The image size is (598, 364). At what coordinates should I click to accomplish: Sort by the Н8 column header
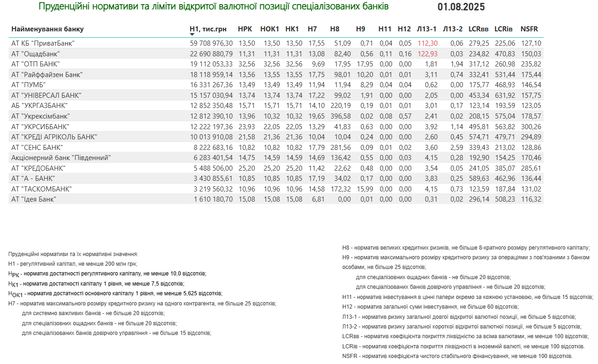(335, 29)
